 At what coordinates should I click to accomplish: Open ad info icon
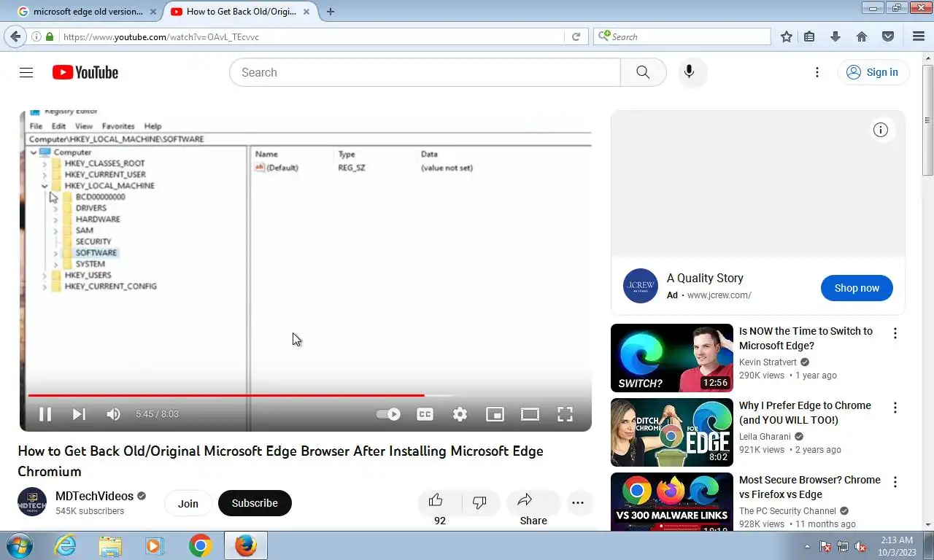point(881,130)
